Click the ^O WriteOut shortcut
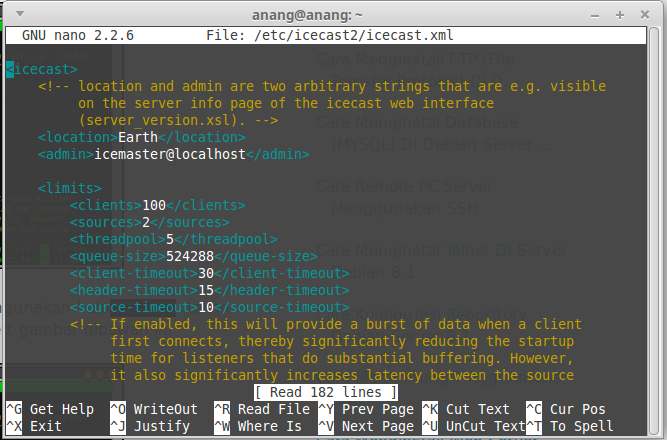This screenshot has width=667, height=440. point(154,409)
